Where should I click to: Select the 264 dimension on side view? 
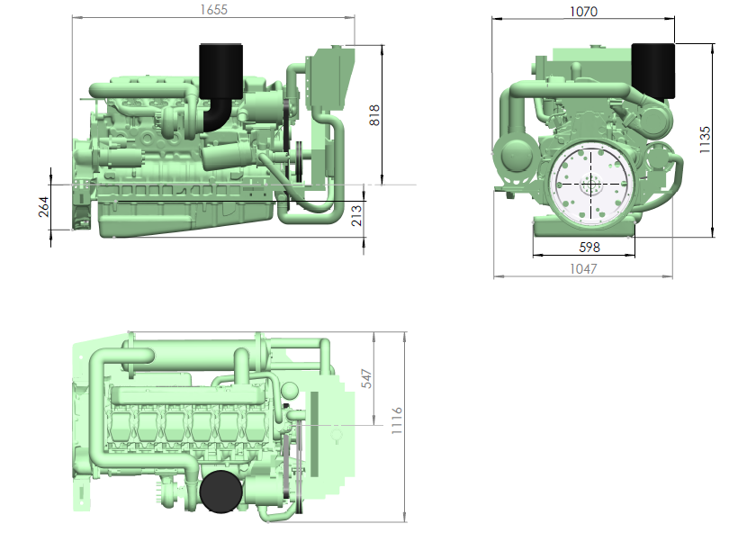(44, 206)
